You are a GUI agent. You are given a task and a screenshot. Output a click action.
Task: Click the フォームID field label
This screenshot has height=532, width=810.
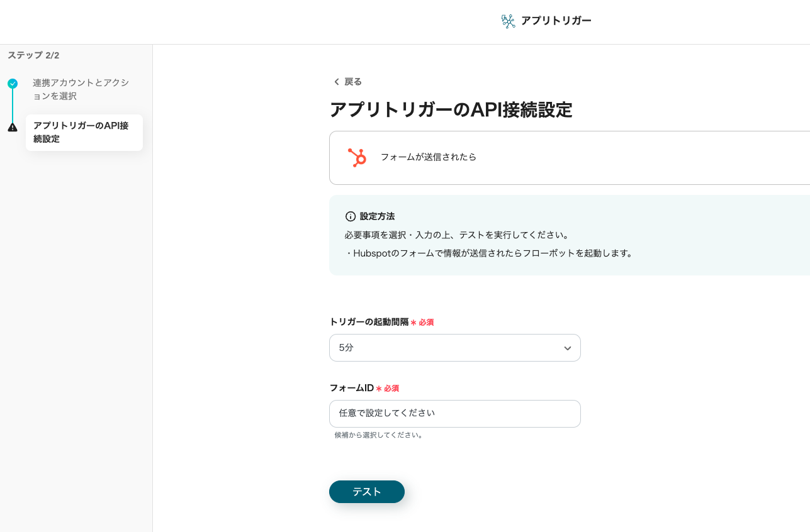[351, 388]
